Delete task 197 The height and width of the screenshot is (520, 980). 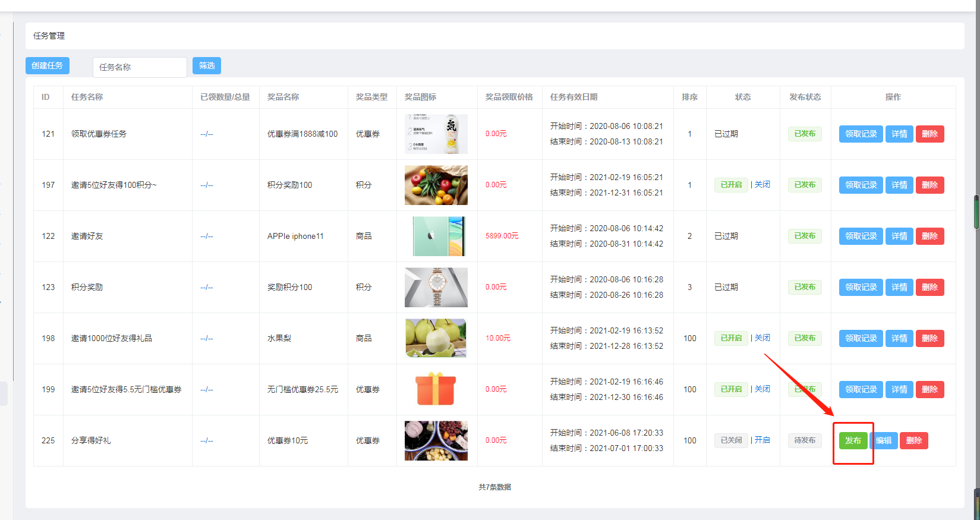pyautogui.click(x=930, y=185)
